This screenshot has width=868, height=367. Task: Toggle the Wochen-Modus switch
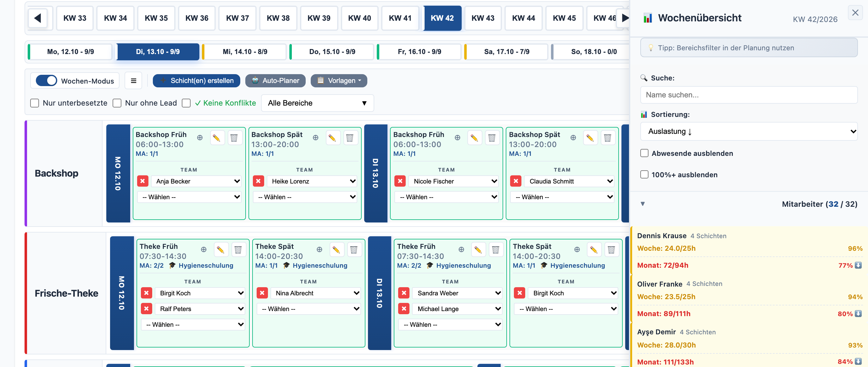46,81
